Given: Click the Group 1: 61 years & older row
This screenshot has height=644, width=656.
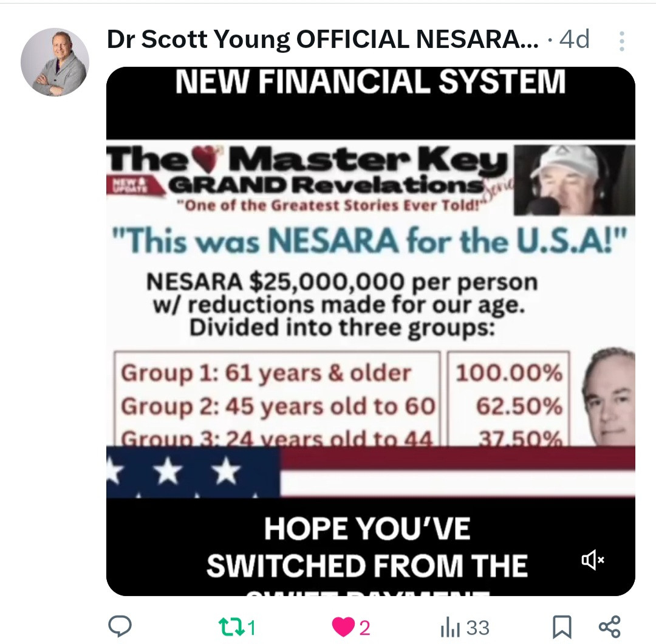Looking at the screenshot, I should [266, 372].
